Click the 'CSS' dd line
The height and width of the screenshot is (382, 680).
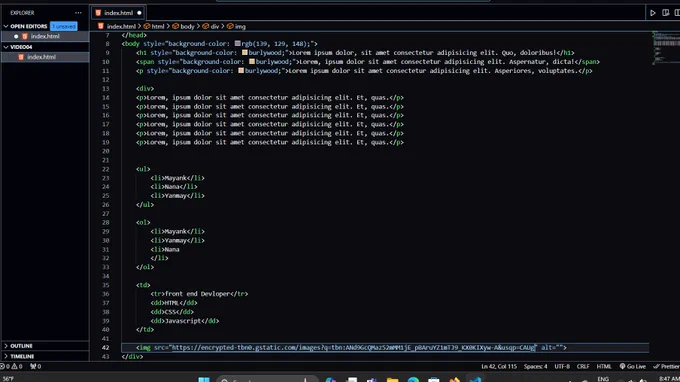coord(172,312)
